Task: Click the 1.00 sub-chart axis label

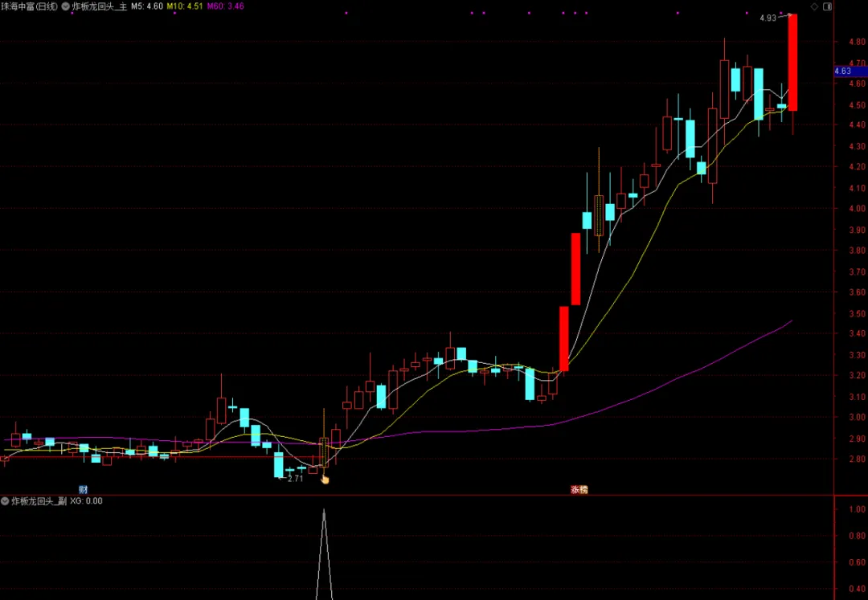Action: pos(857,509)
